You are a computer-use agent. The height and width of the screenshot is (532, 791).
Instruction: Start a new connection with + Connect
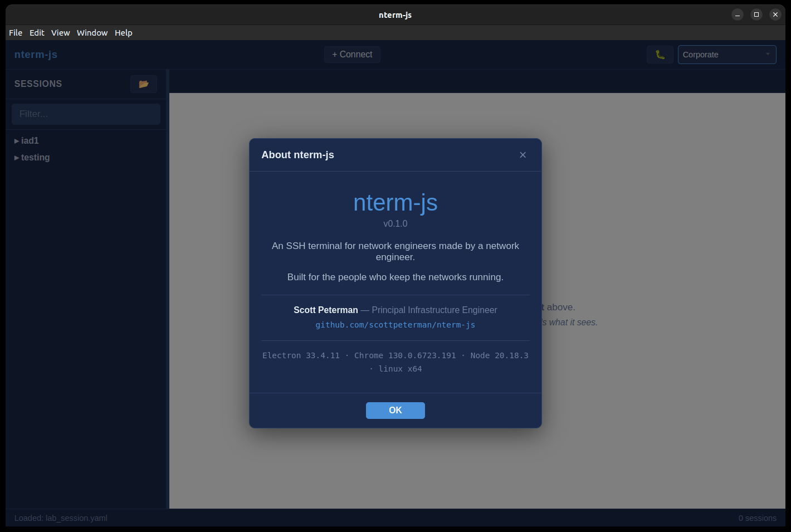(x=352, y=54)
